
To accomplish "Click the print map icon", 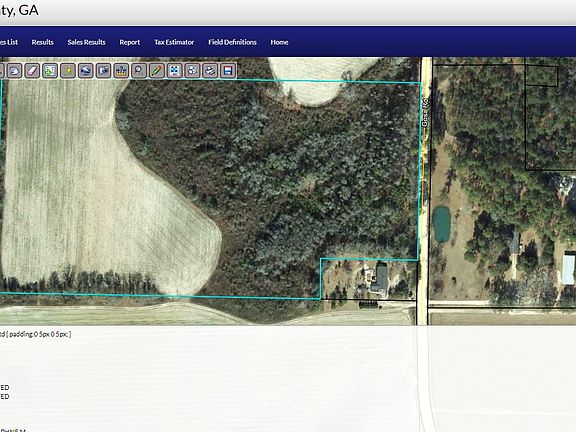I will click(210, 70).
